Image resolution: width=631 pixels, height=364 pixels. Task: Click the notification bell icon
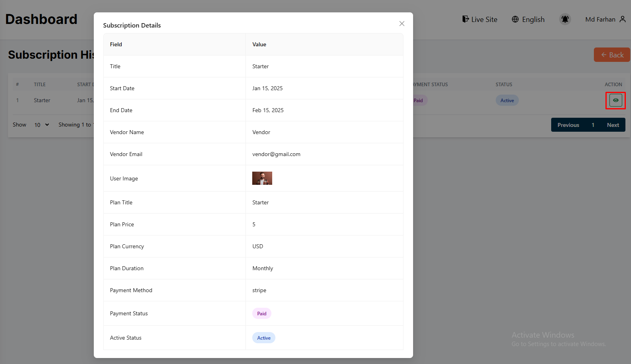click(x=565, y=19)
